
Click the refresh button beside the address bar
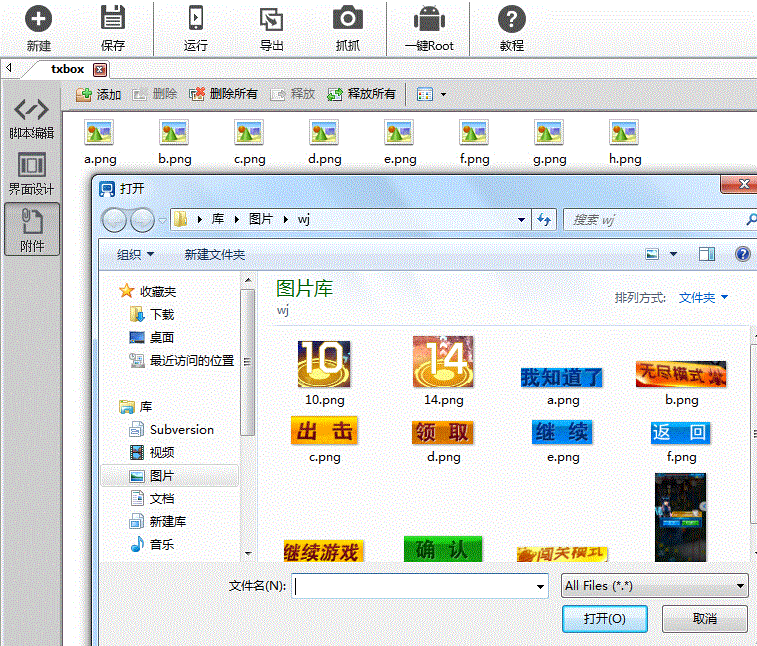[x=544, y=220]
